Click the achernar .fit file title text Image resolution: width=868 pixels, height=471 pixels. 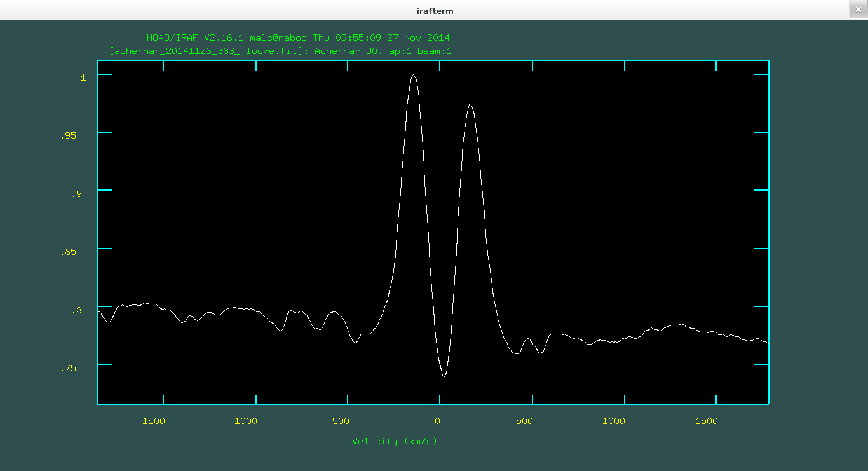pyautogui.click(x=280, y=51)
